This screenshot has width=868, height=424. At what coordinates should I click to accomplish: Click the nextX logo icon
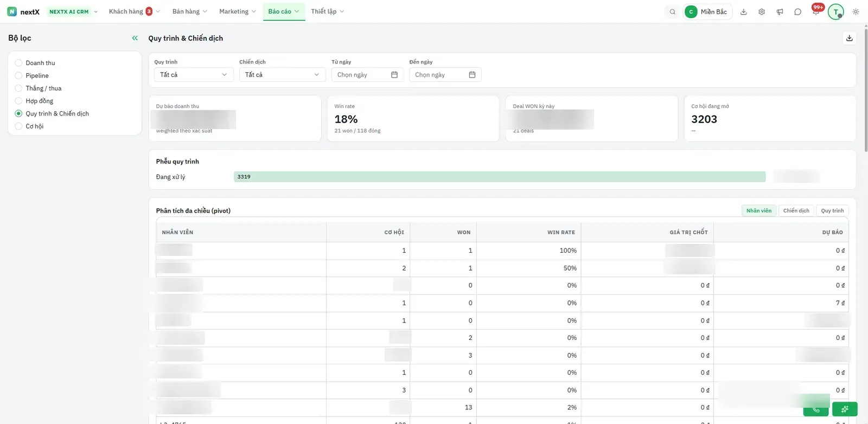coord(12,11)
